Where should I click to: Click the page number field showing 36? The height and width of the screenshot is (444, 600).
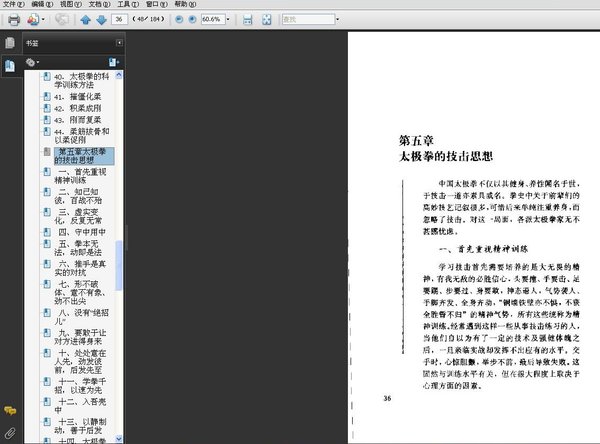click(x=119, y=19)
